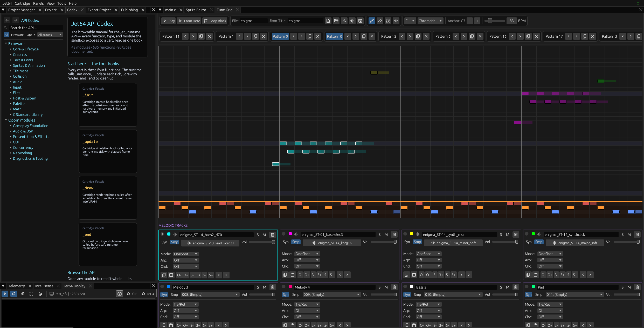
Task: Duplicate Pattern 11 with its copy icon
Action: pyautogui.click(x=201, y=36)
